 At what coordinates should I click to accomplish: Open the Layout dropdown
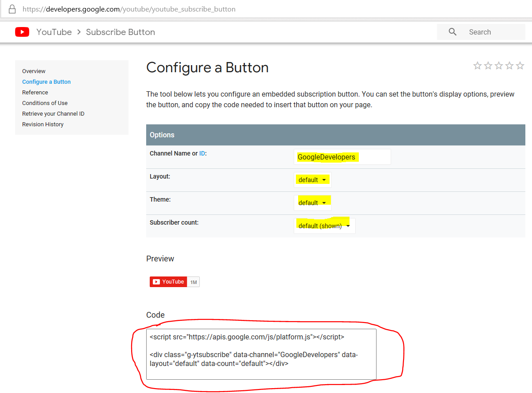click(x=313, y=180)
